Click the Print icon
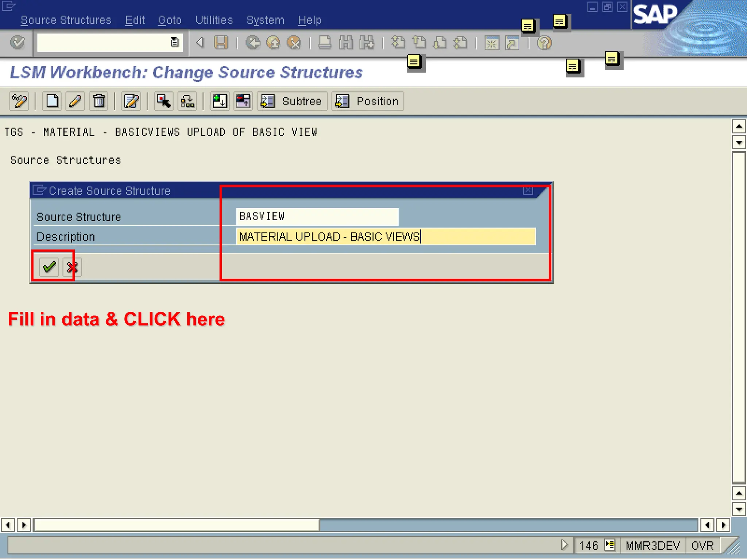747x560 pixels. coord(325,43)
